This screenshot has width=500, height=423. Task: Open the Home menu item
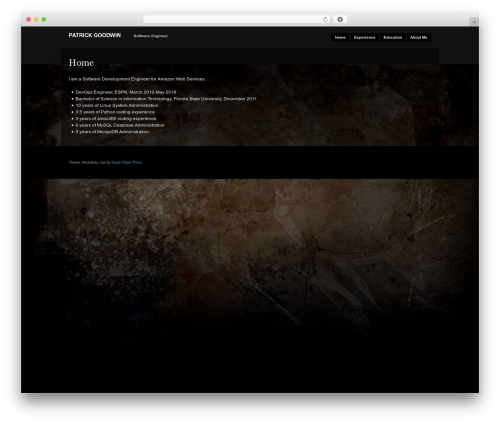tap(340, 37)
